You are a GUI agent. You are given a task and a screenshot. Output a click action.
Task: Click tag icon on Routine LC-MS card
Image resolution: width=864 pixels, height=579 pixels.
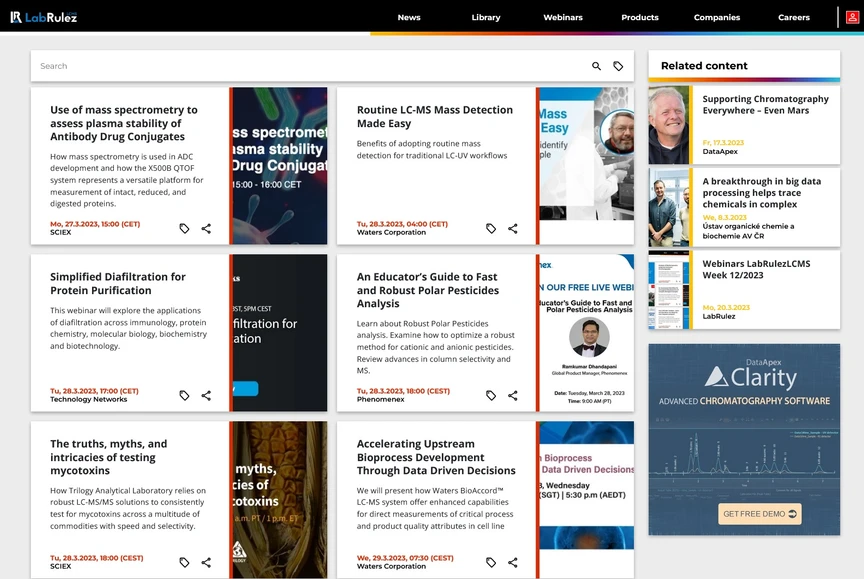(491, 228)
